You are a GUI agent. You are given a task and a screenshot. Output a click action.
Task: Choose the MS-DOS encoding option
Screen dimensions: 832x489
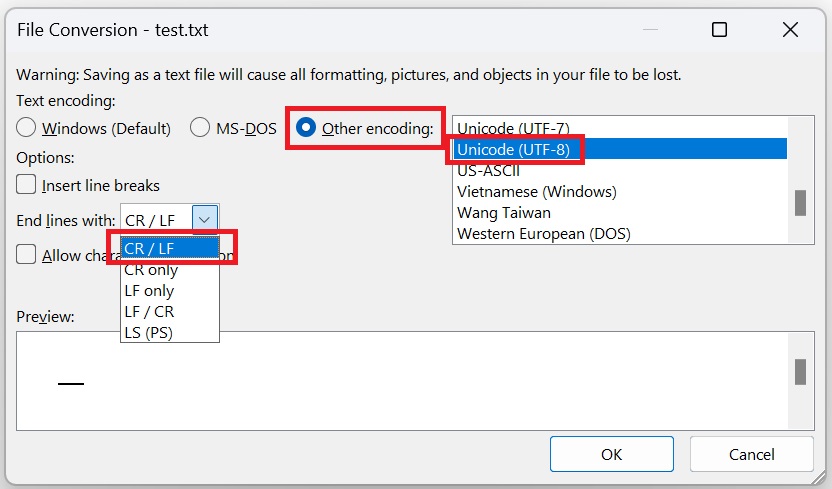[x=200, y=128]
